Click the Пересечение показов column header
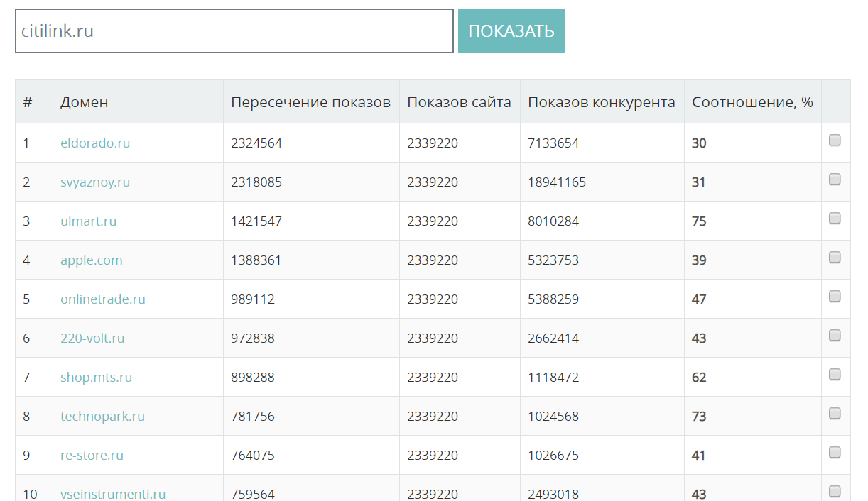The image size is (868, 501). click(x=311, y=102)
